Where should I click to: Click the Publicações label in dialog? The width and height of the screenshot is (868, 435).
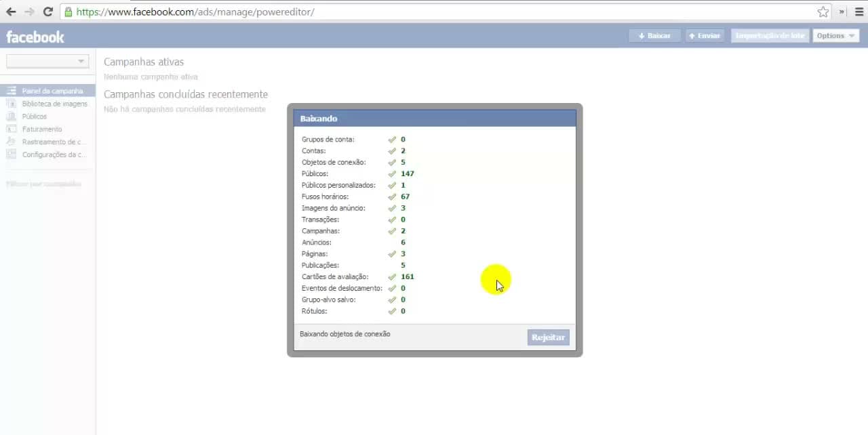[320, 266]
